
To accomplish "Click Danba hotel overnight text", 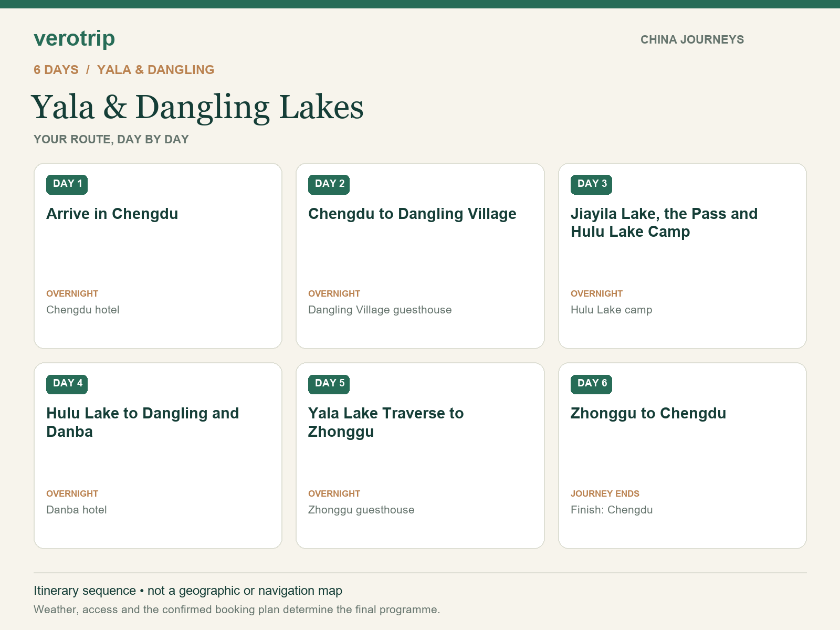I will coord(77,510).
